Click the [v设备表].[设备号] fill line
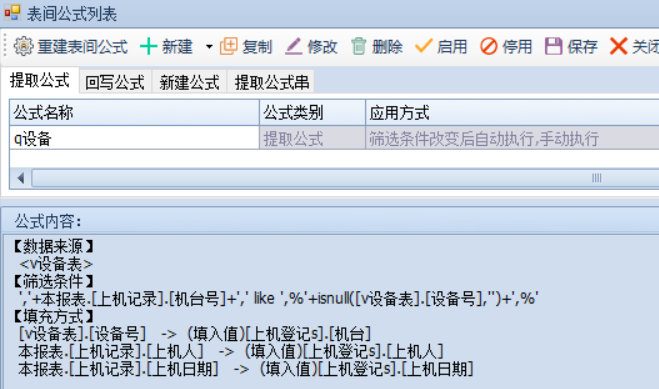This screenshot has width=659, height=389. click(x=195, y=334)
